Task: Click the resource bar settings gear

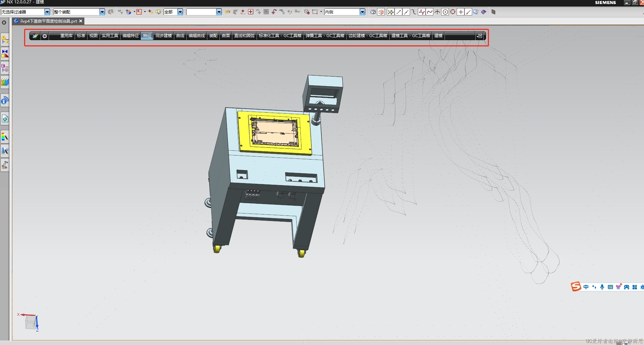Action: coord(4,23)
